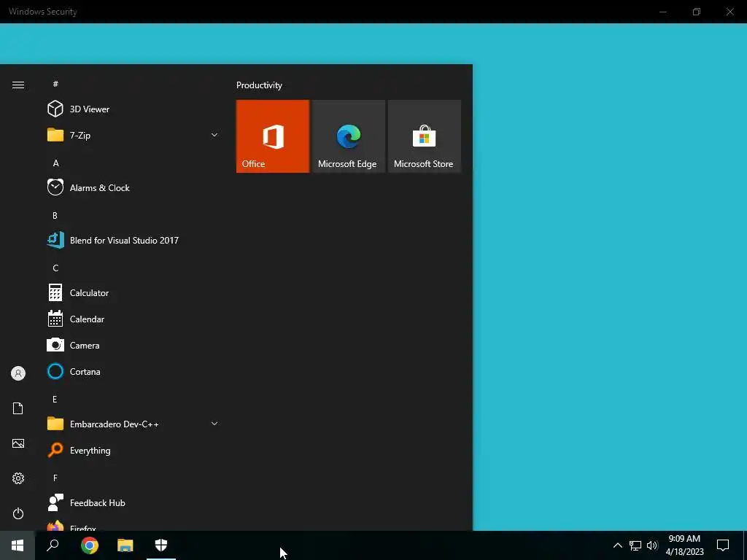The image size is (747, 560).
Task: Click the network tray icon
Action: coord(635,545)
